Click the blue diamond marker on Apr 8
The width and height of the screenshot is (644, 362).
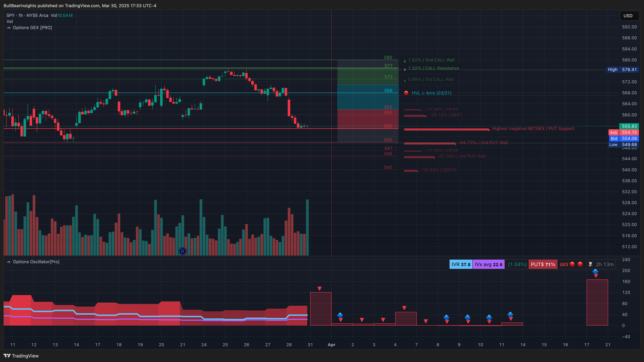click(x=447, y=317)
